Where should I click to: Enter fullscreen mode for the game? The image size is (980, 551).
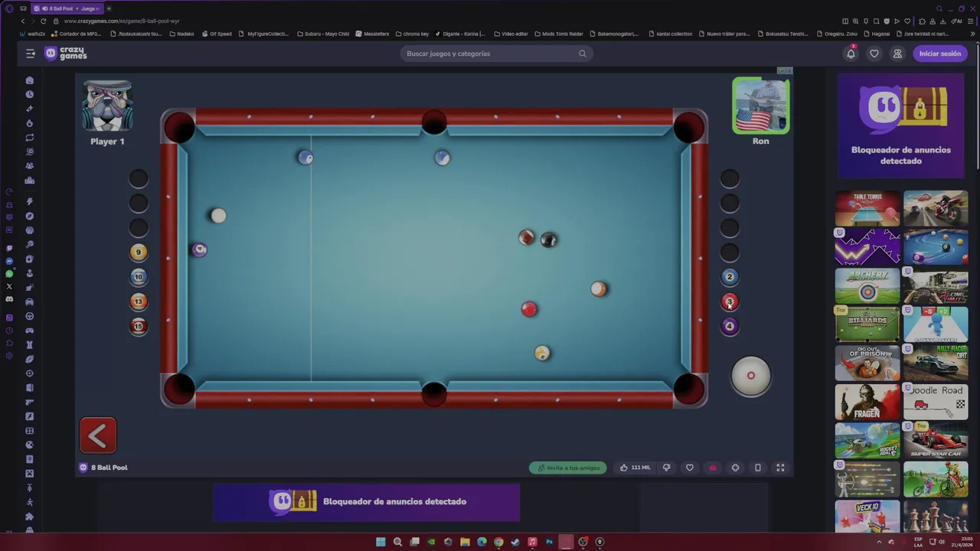780,468
